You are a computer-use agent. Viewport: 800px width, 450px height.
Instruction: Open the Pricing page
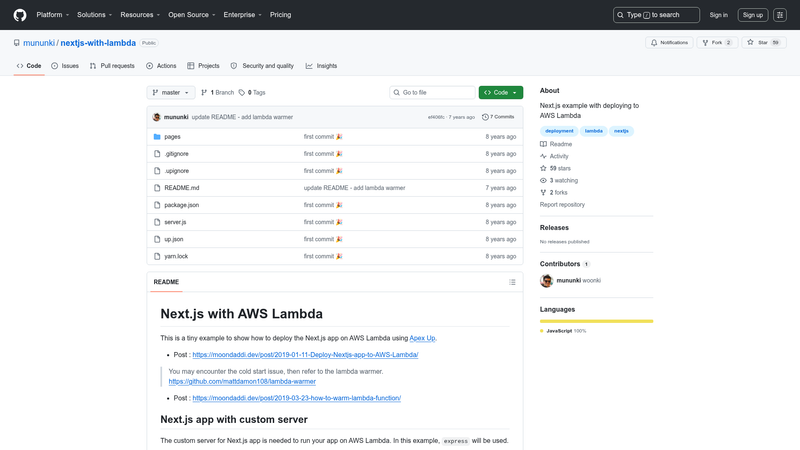(x=281, y=15)
